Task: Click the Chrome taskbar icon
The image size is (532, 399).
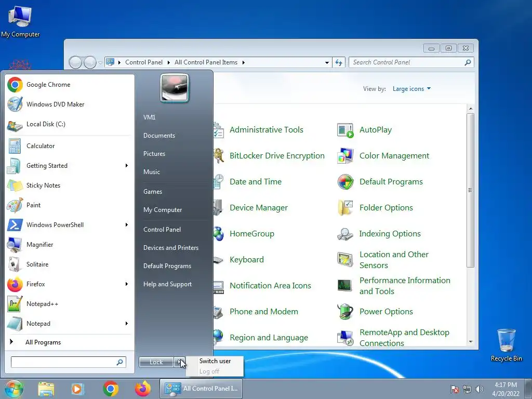Action: click(x=110, y=389)
